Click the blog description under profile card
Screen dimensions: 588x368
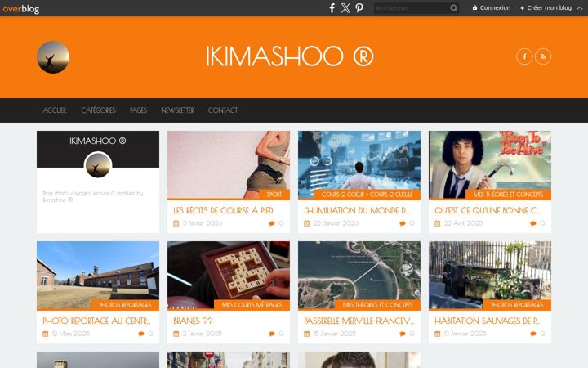(92, 196)
